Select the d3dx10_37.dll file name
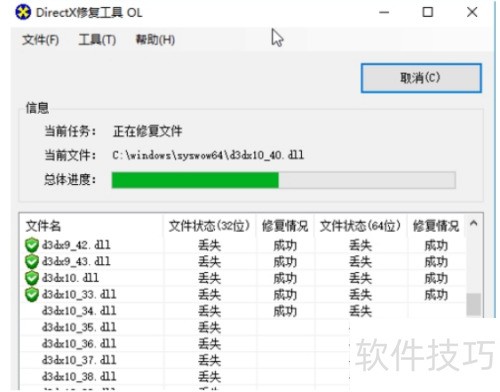The height and width of the screenshot is (392, 500). pyautogui.click(x=79, y=360)
